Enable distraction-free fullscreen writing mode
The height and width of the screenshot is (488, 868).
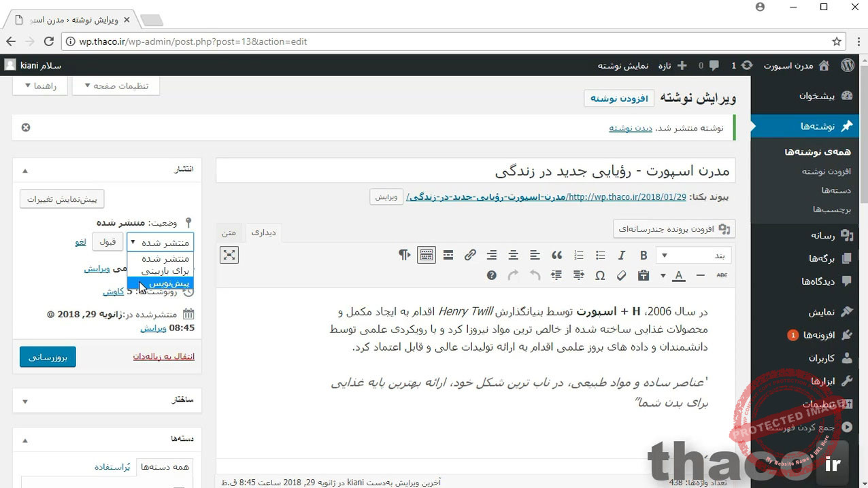(x=229, y=255)
